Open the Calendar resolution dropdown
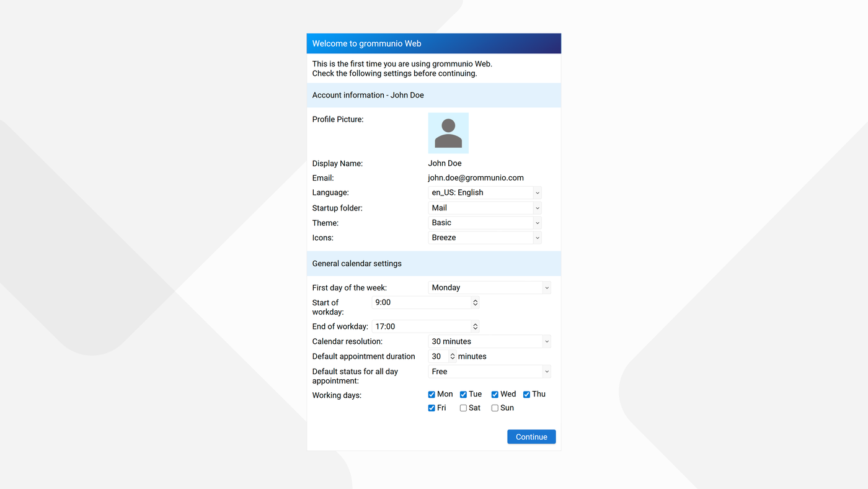This screenshot has width=868, height=489. point(489,341)
